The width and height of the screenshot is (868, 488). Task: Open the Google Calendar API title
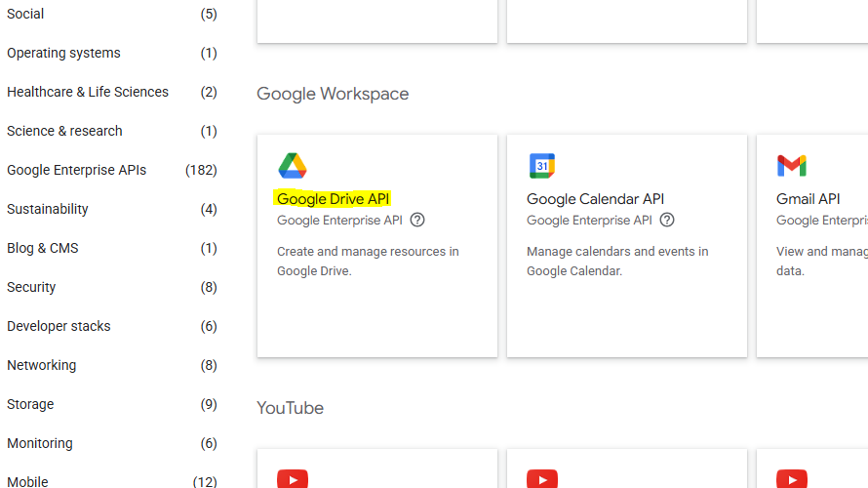tap(595, 198)
